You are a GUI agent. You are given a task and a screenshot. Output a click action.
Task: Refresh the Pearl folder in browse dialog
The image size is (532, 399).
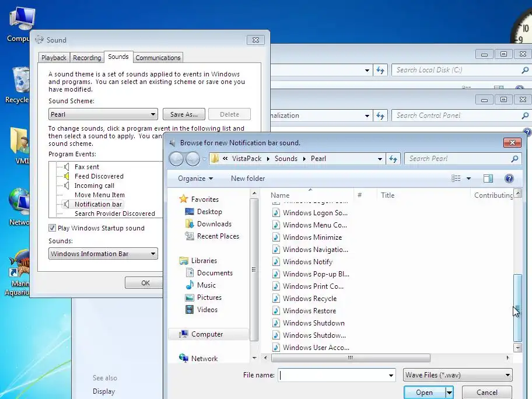[393, 159]
